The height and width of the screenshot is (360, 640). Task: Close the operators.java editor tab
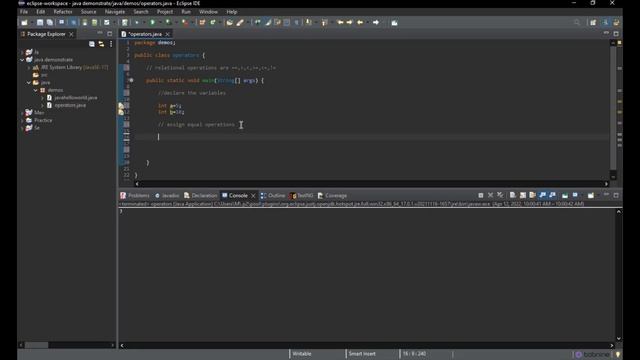[x=167, y=34]
